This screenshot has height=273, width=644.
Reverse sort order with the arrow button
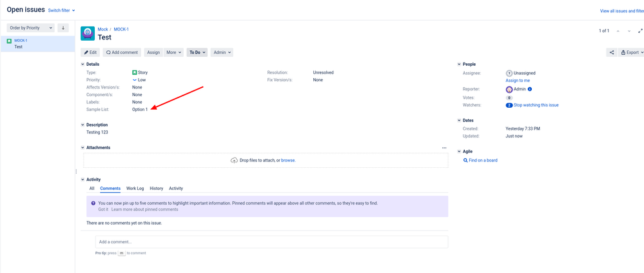(63, 28)
